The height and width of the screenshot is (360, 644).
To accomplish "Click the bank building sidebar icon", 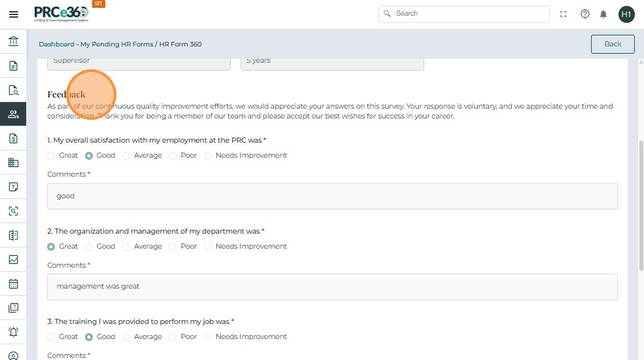I will click(13, 42).
